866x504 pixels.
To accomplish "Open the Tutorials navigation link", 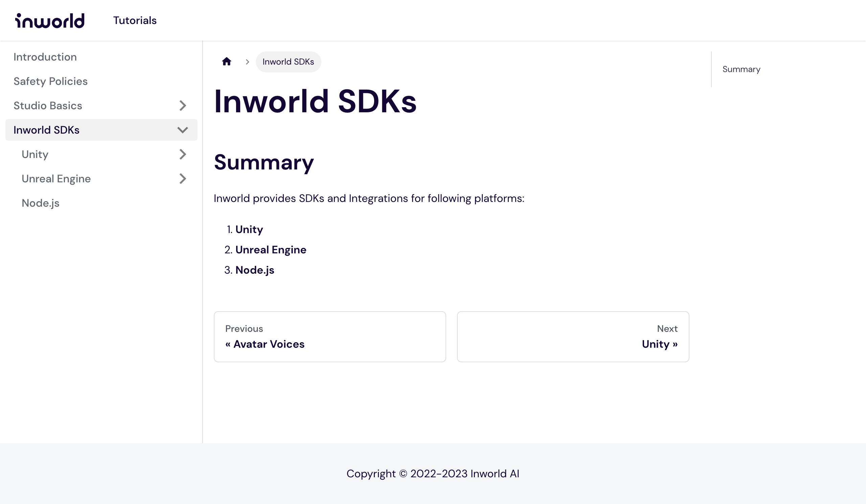I will [135, 21].
